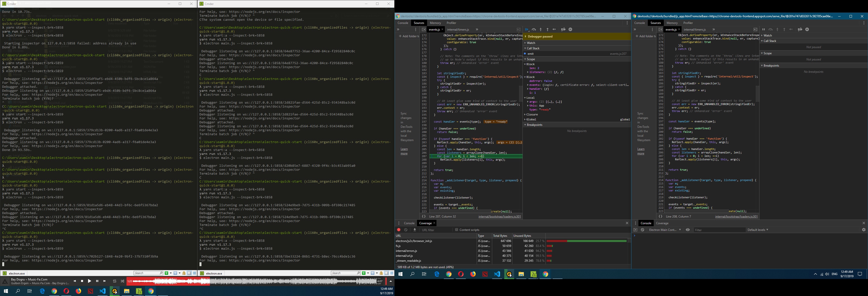
Task: Toggle shuffle in the music player
Action: (x=122, y=281)
